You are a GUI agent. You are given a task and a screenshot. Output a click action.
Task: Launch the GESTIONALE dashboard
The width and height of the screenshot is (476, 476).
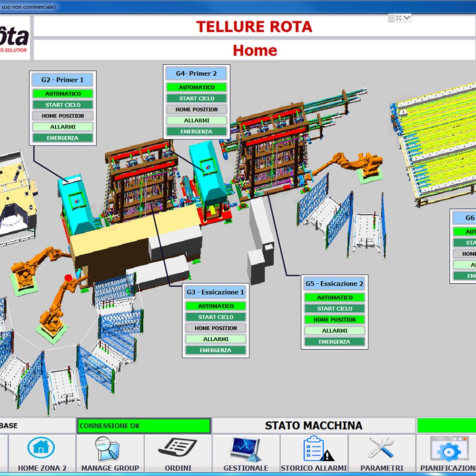tap(246, 454)
